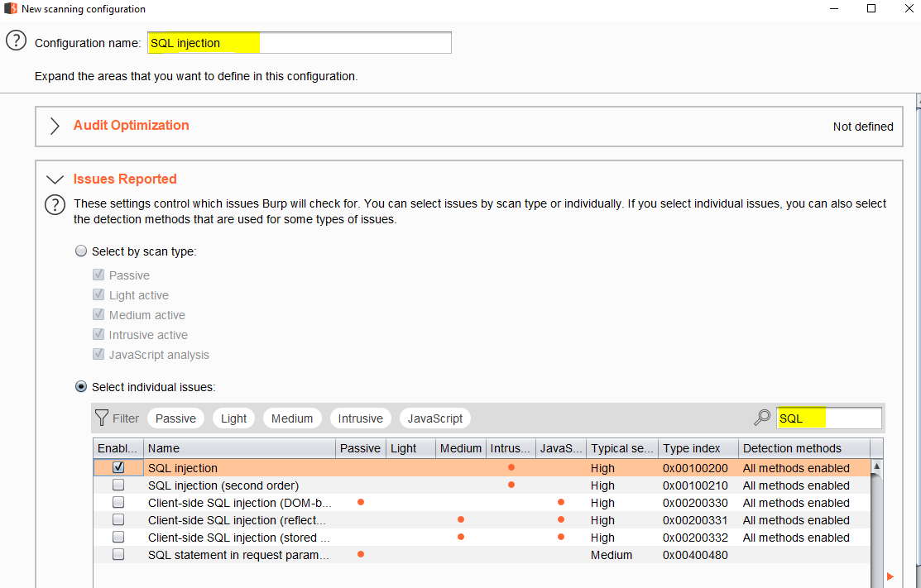Click the Intrusive dot in SQL injection (second order) row
This screenshot has height=588, width=921.
511,485
